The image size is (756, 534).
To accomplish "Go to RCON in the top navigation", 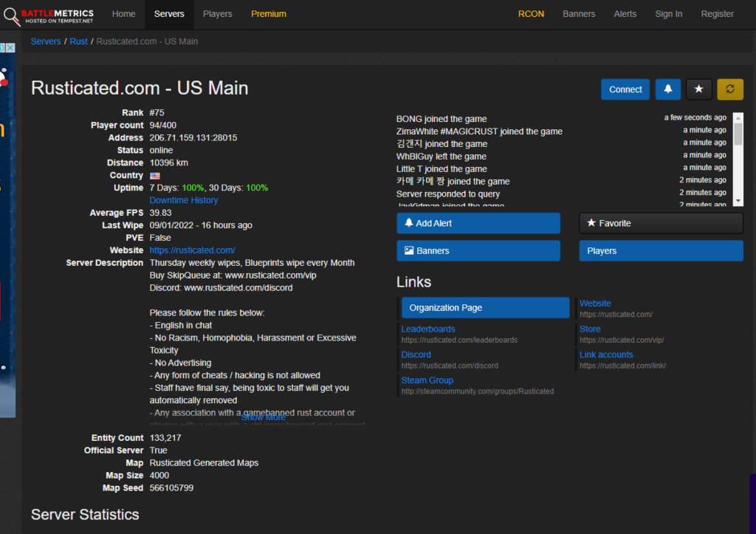I will tap(531, 14).
